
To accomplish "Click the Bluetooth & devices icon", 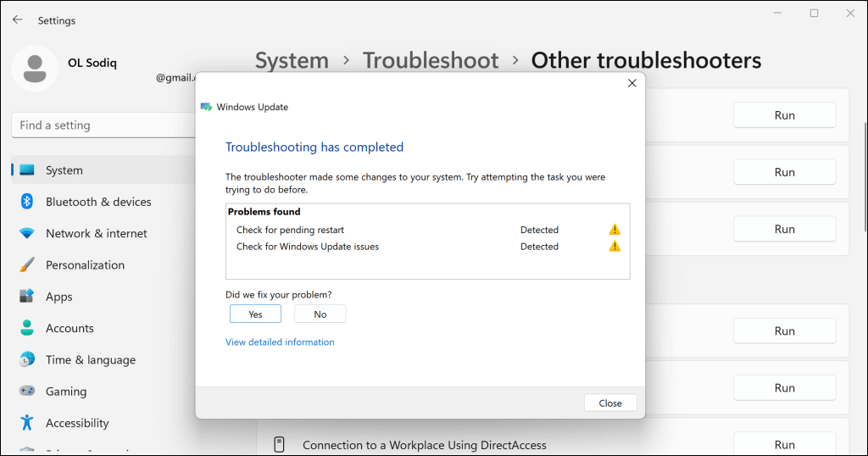I will pos(27,202).
